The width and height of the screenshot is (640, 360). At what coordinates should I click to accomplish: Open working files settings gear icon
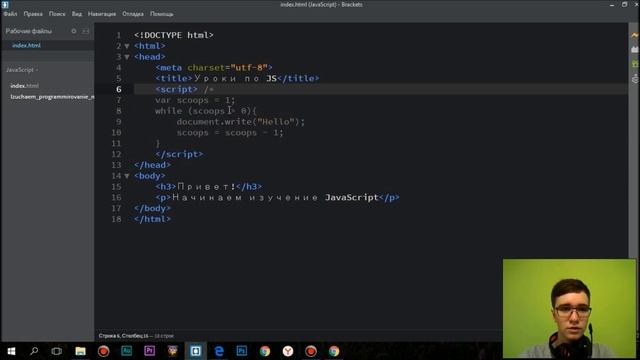pos(74,31)
